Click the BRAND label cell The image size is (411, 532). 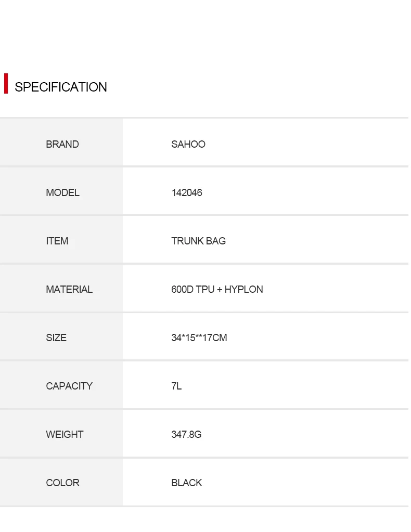pos(62,144)
